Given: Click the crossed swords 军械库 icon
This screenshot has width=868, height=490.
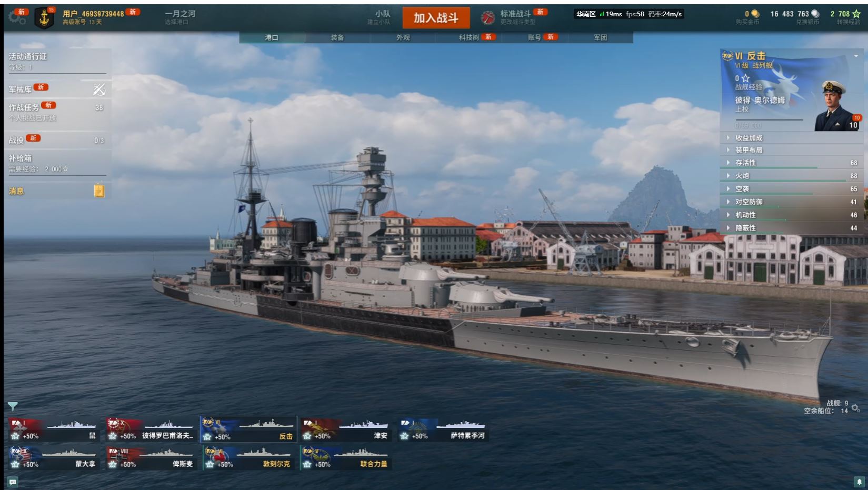Looking at the screenshot, I should coord(99,89).
